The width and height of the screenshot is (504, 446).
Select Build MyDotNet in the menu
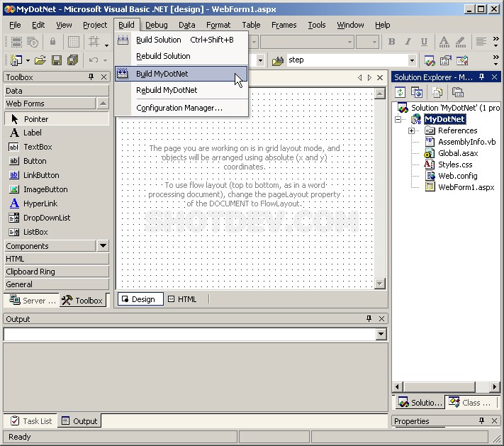click(181, 74)
